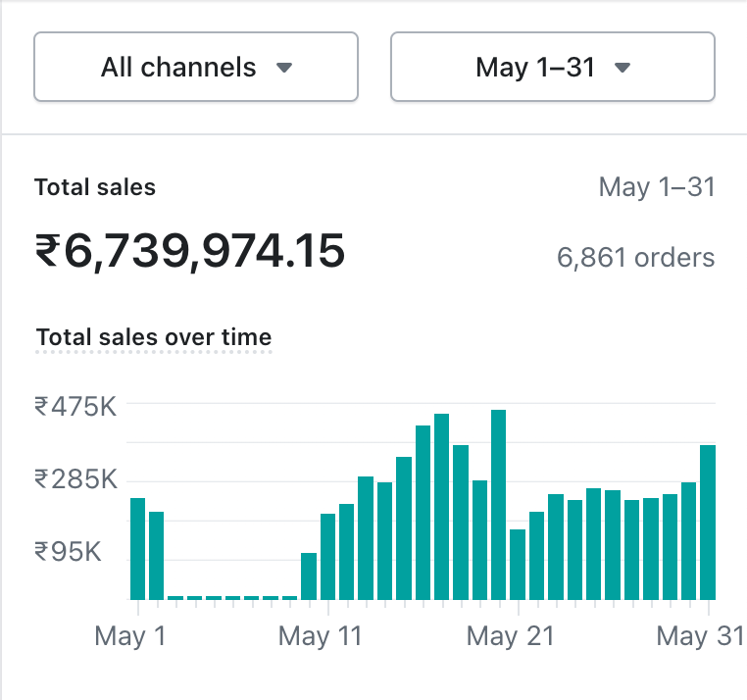Open the All channels dropdown

tap(195, 68)
